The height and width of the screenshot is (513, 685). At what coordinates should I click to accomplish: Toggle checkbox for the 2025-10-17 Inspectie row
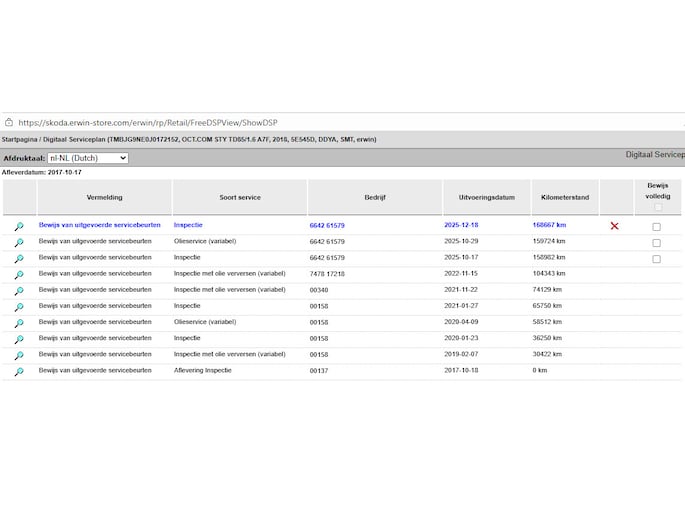(x=656, y=259)
